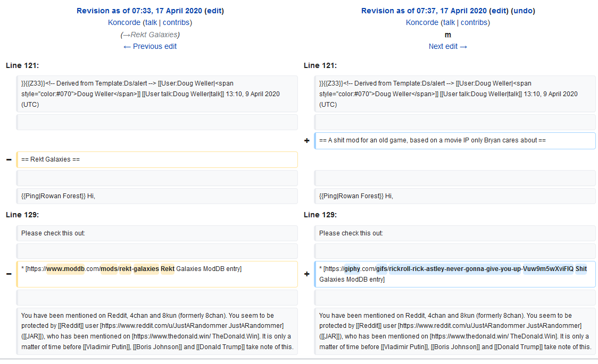Click right 'You have been mentioned on Reddit' paragraph
Viewport: 598px width, 364px height.
click(454, 331)
